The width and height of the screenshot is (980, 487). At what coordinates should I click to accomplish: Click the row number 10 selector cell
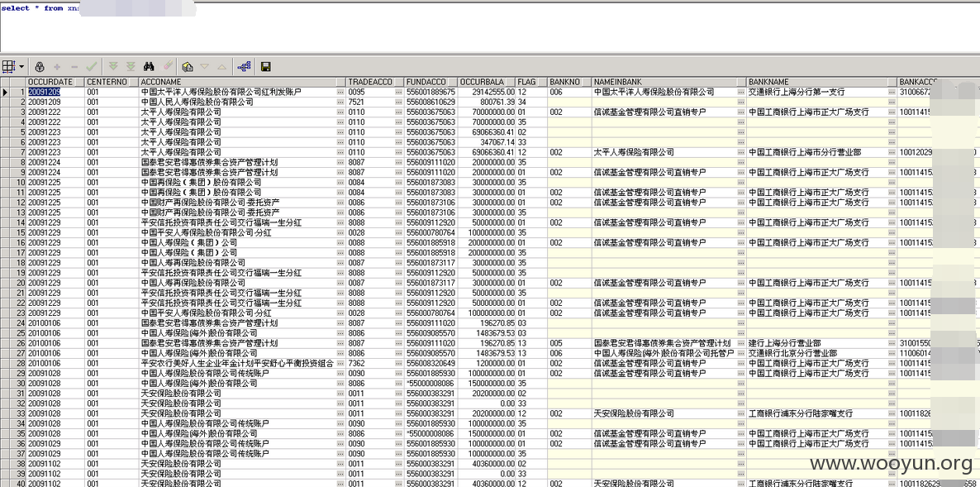(17, 183)
